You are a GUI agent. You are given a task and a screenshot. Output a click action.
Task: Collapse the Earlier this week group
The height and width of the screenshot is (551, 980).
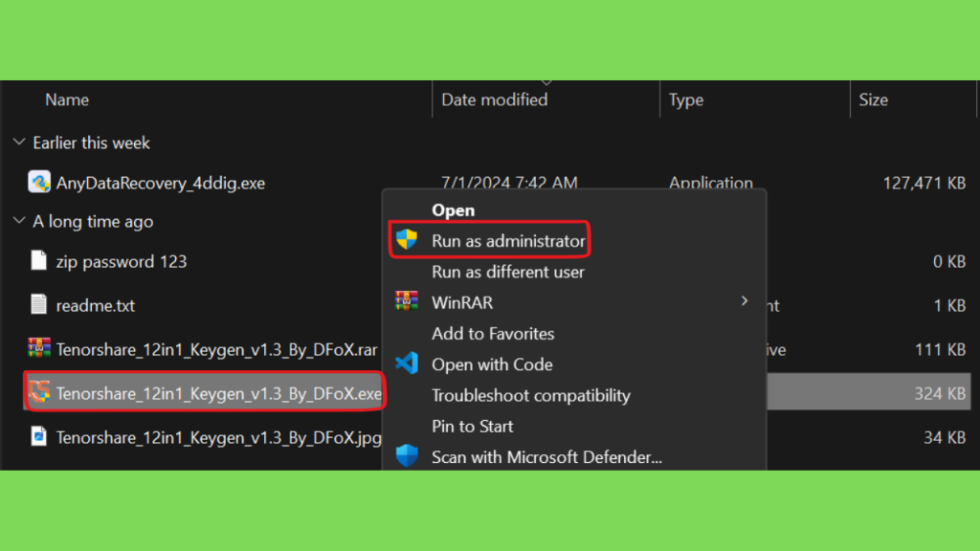pyautogui.click(x=19, y=143)
